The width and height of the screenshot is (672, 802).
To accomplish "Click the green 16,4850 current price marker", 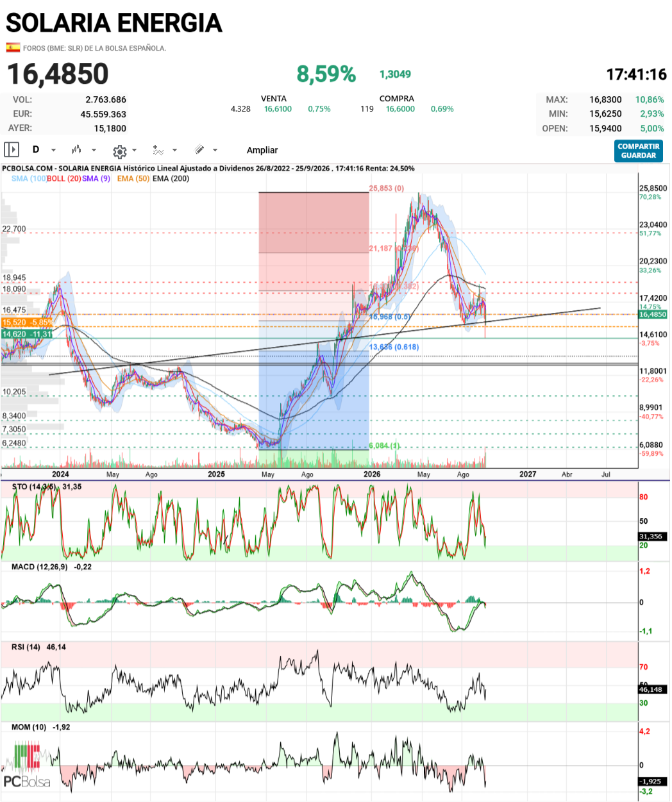I will pyautogui.click(x=653, y=314).
